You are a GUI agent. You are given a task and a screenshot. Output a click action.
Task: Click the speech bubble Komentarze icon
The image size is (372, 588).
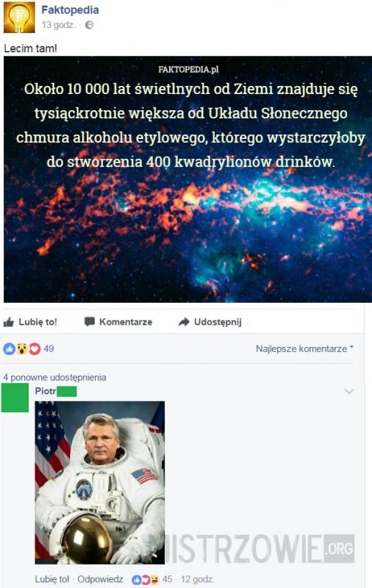[x=89, y=322]
